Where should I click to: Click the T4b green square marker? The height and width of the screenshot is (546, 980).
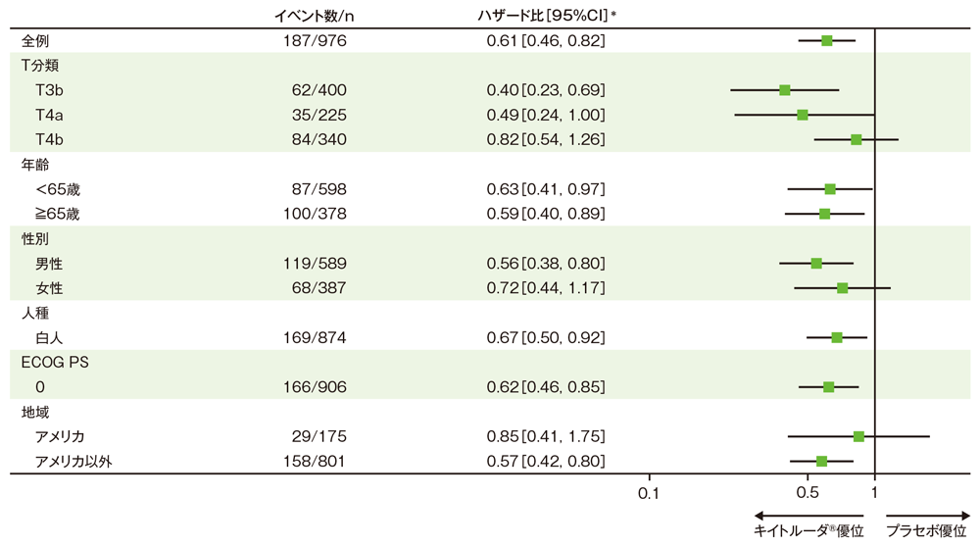pos(857,140)
